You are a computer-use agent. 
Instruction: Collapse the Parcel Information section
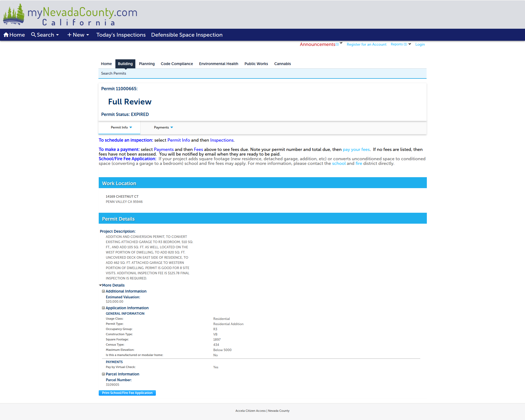click(x=103, y=374)
